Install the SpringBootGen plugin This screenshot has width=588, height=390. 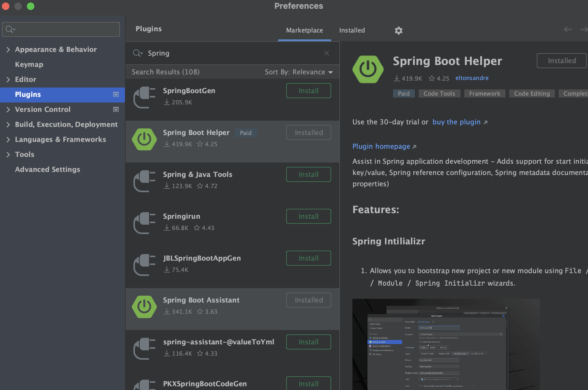[308, 91]
